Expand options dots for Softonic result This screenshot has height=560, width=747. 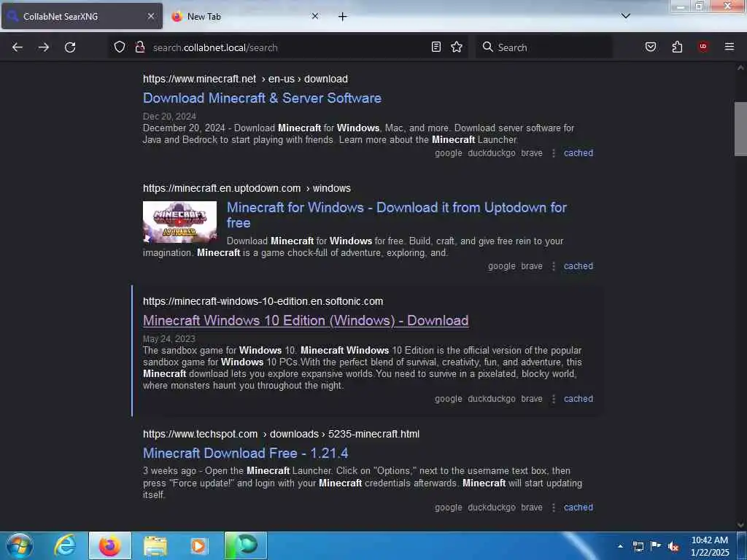point(554,399)
